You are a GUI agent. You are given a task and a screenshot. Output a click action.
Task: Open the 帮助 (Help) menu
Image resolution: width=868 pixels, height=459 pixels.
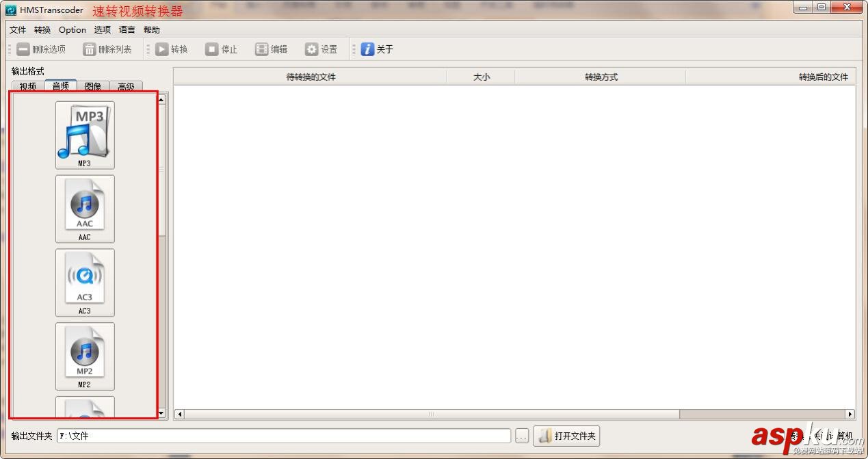151,29
